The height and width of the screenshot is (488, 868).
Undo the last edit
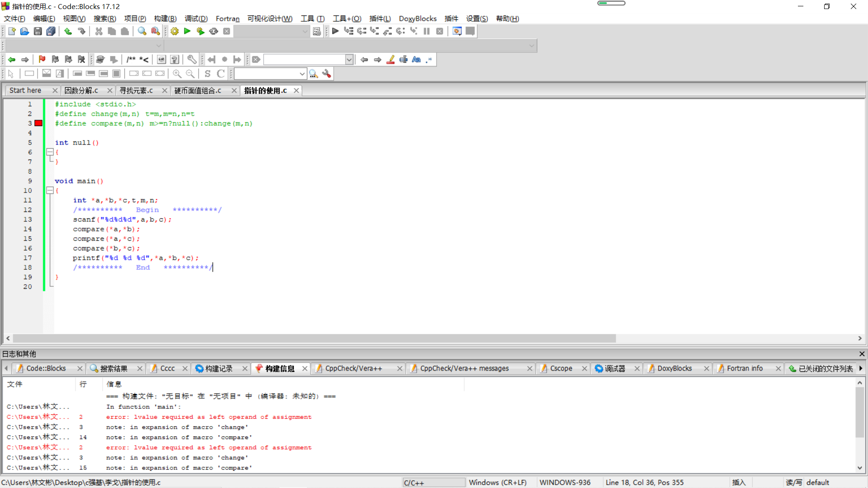pos(68,31)
